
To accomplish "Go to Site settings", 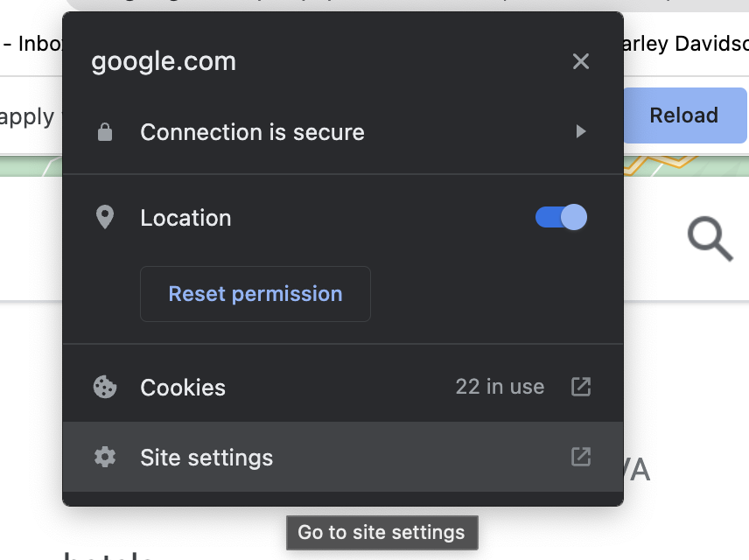I will point(206,458).
